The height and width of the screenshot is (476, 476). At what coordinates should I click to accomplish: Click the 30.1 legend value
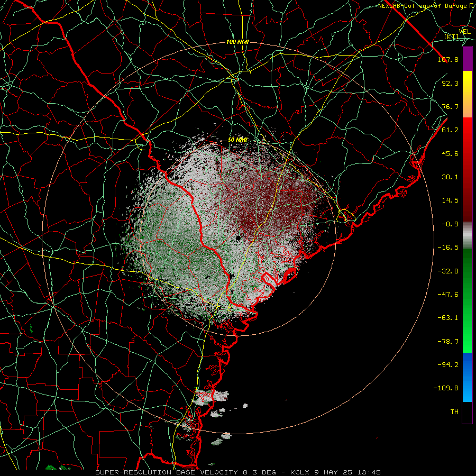(x=450, y=177)
